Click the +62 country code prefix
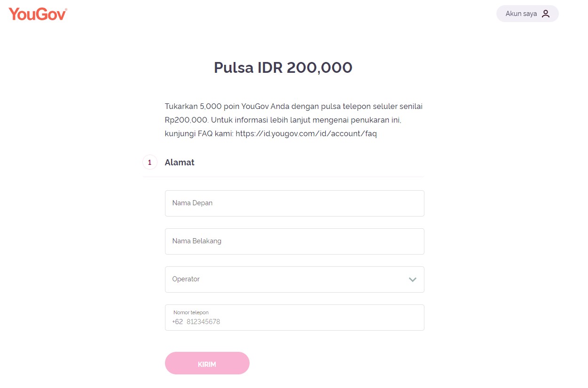 pyautogui.click(x=177, y=322)
